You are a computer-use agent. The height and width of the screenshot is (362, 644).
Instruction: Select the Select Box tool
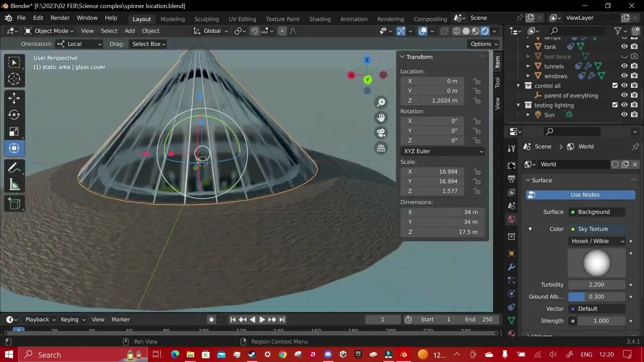click(x=14, y=62)
